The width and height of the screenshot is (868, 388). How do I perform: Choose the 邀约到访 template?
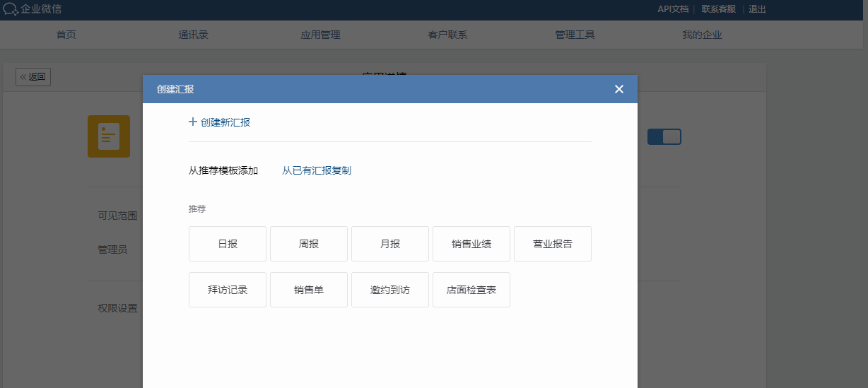390,290
